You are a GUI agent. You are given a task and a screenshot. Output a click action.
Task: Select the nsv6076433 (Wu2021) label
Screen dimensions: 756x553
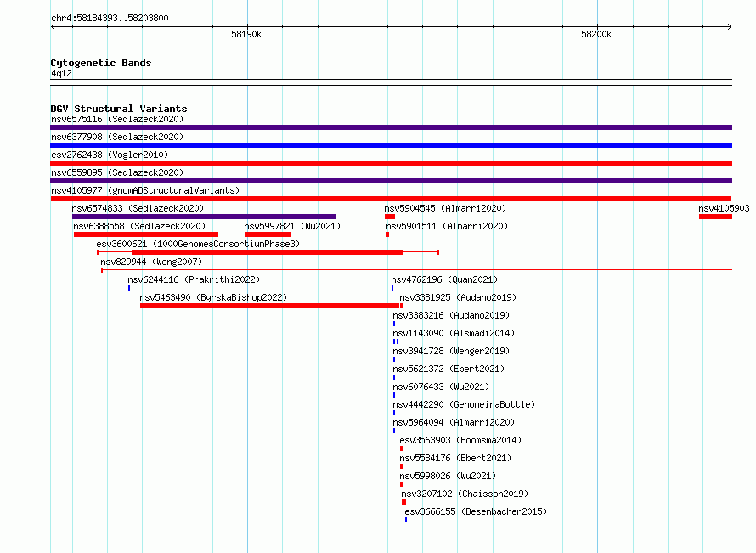pos(441,387)
